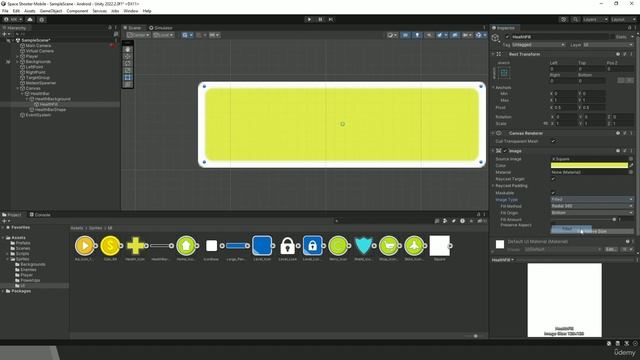Viewport: 640px width, 360px height.
Task: Click Sprites in the Project breadcrumb path
Action: pyautogui.click(x=96, y=228)
